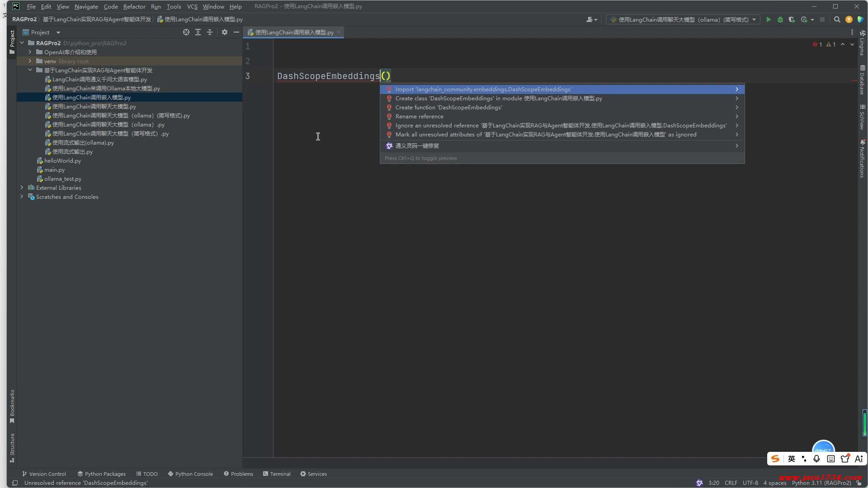Image resolution: width=868 pixels, height=488 pixels.
Task: Open the Terminal tool window
Action: 277,474
